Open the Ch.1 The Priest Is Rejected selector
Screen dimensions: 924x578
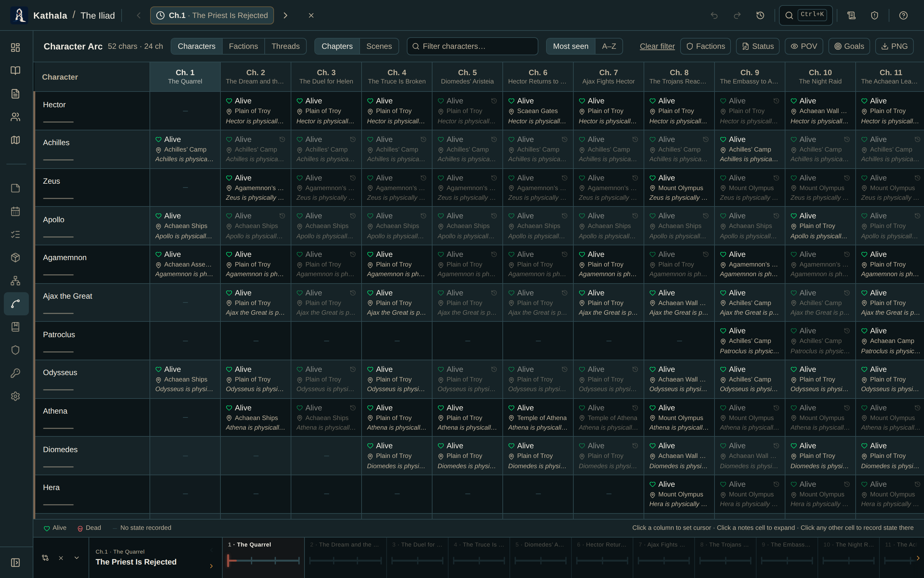coord(212,15)
